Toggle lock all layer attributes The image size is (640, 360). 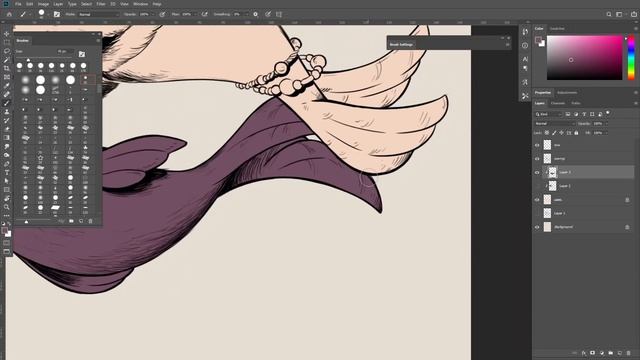(x=576, y=133)
